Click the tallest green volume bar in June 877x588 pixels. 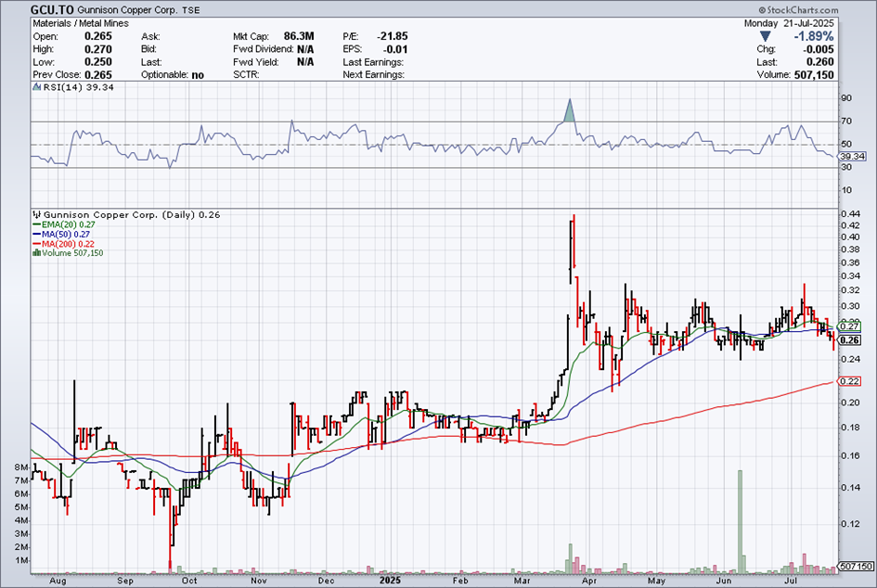(x=740, y=521)
